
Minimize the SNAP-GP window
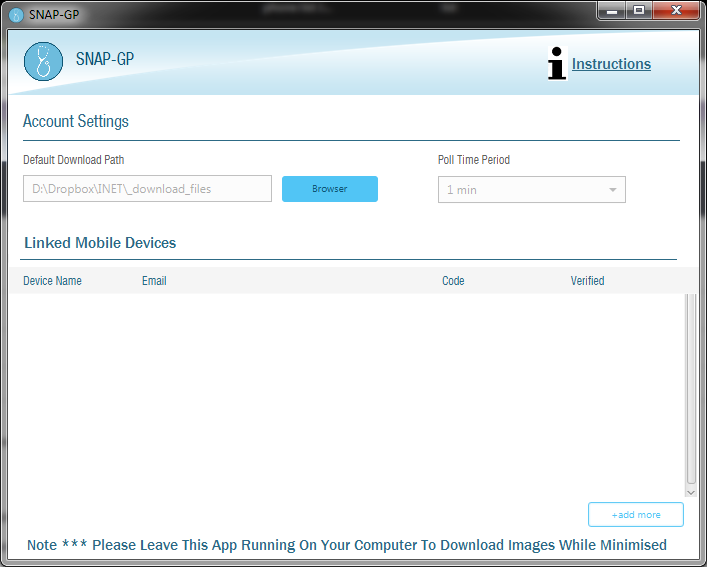[612, 11]
